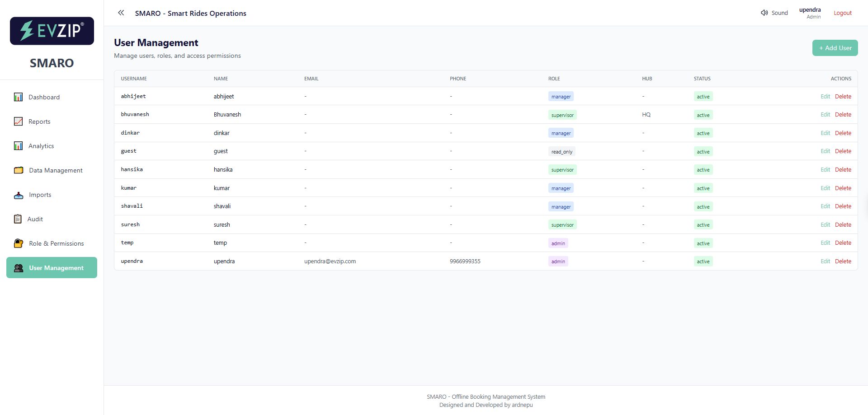Viewport: 868px width, 415px height.
Task: Open the supervisor badge on Bhuvanesh's row
Action: [x=562, y=115]
